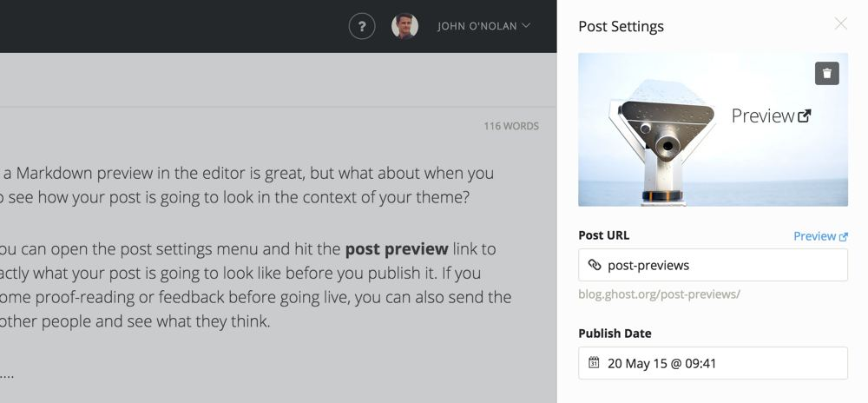Close the Post Settings panel
Viewport: 868px width, 403px height.
pos(840,23)
